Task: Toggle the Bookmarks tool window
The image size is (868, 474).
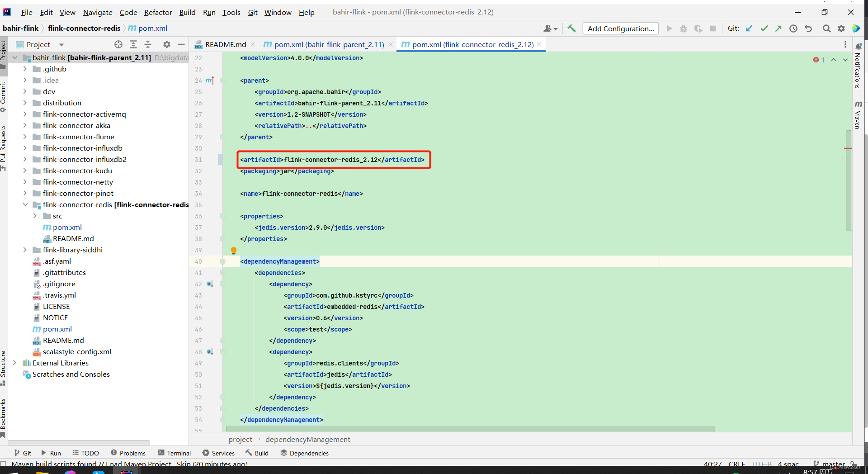Action: pos(3,418)
